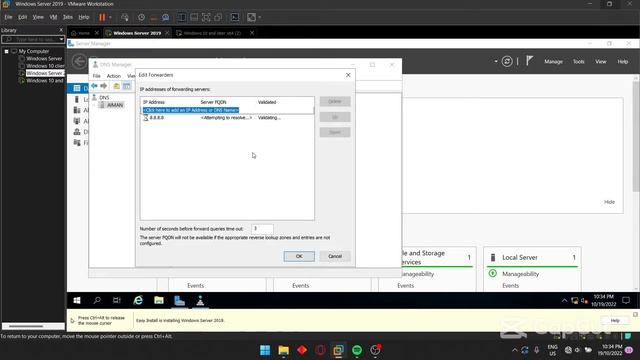Image resolution: width=640 pixels, height=360 pixels.
Task: Take a snapshot using the clock toolbar icon
Action: tap(141, 17)
